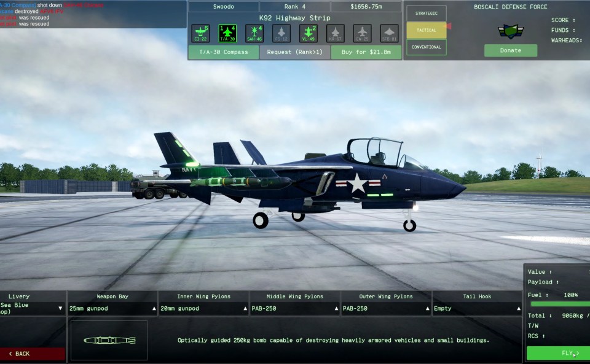Click Request (Rank>1) option

pos(295,52)
